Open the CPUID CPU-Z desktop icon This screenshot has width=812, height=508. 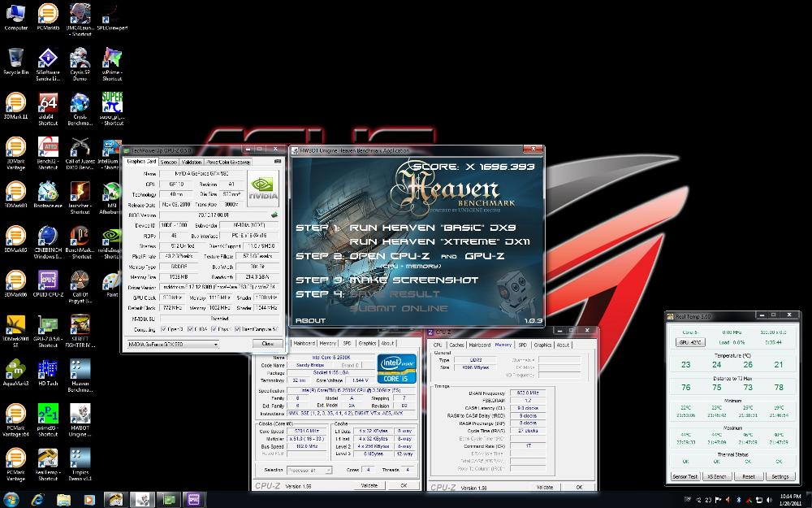[48, 284]
